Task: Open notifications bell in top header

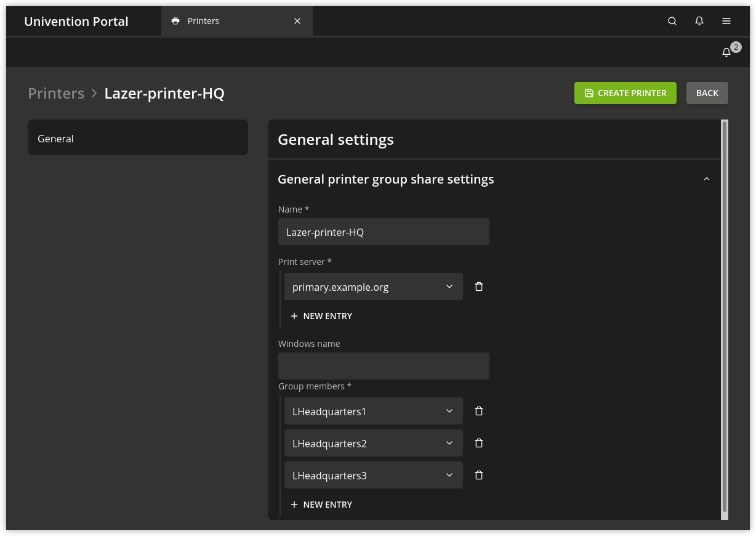Action: point(699,21)
